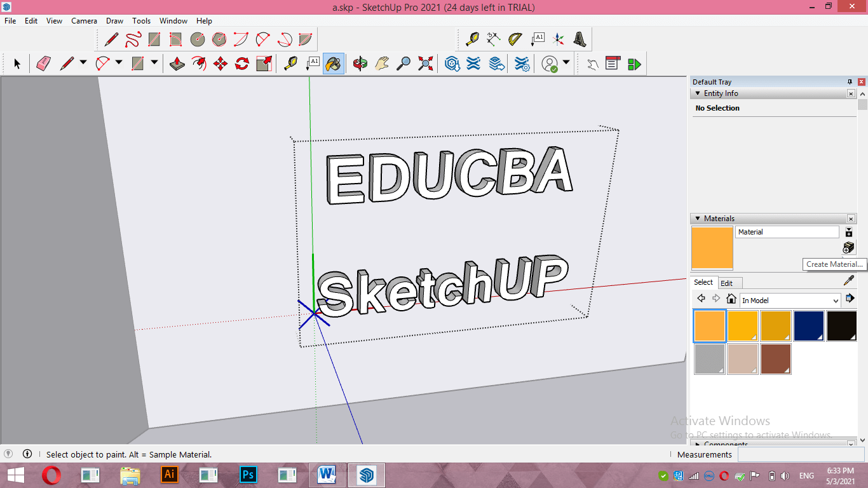
Task: Close the Materials panel
Action: pyautogui.click(x=851, y=219)
